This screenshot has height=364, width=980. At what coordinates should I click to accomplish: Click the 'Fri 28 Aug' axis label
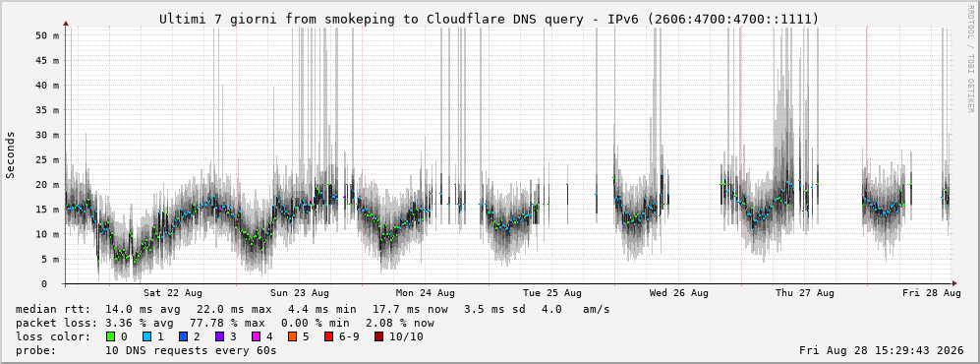pyautogui.click(x=931, y=293)
